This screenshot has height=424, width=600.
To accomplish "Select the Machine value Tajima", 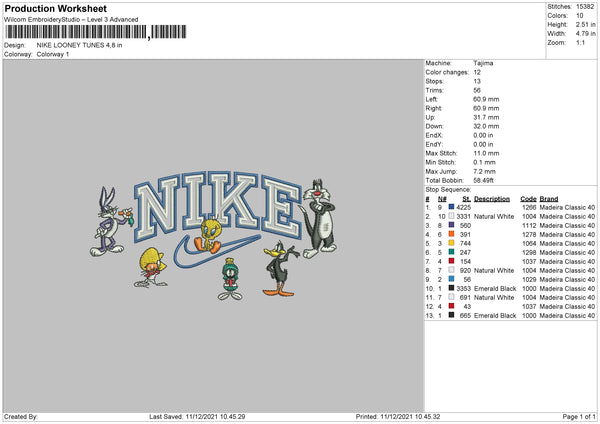I will 483,63.
